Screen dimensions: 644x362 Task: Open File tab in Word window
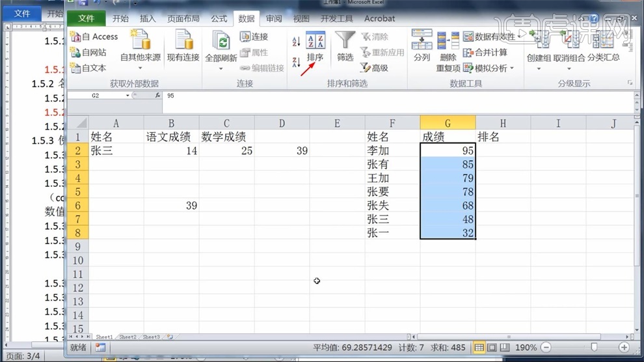point(21,13)
